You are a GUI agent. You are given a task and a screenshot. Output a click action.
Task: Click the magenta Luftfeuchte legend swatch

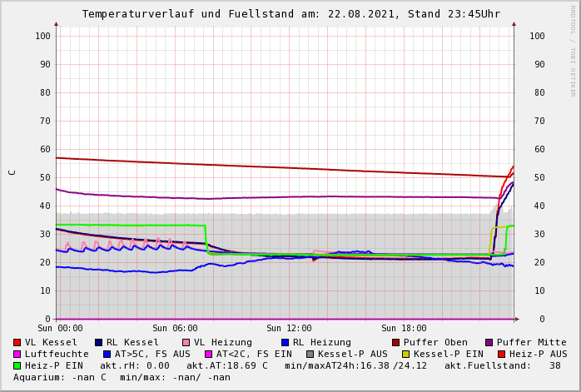point(17,354)
